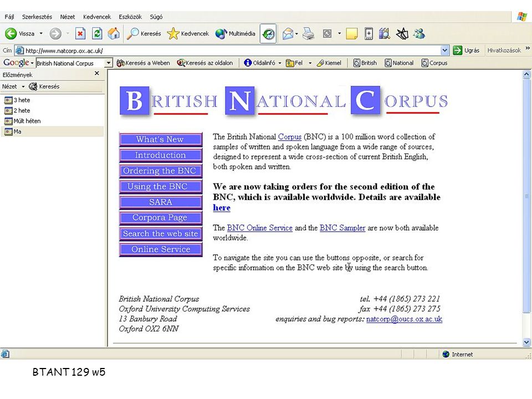Open the Messenger people icon
Screen dimensions: 532x399
coord(420,33)
